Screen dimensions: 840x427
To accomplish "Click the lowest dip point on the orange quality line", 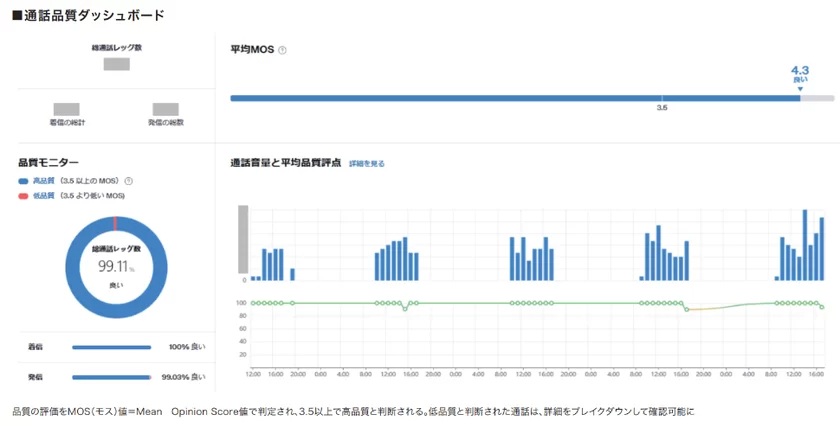I will click(687, 310).
